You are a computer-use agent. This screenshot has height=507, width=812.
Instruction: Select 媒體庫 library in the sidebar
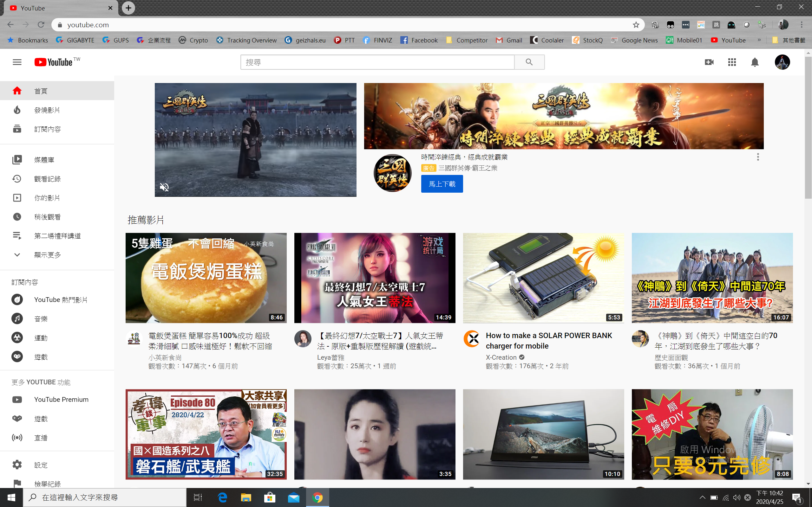click(44, 160)
